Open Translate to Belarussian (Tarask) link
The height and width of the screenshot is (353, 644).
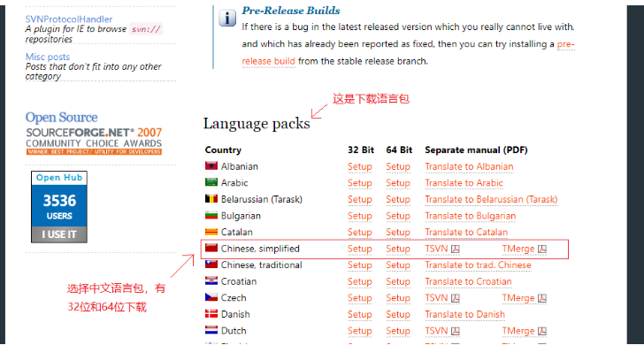(x=491, y=200)
